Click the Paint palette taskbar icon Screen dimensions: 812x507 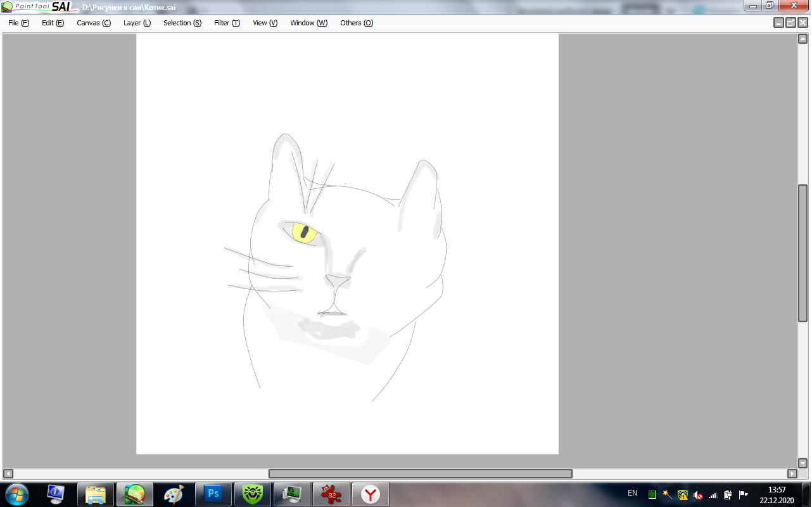174,494
